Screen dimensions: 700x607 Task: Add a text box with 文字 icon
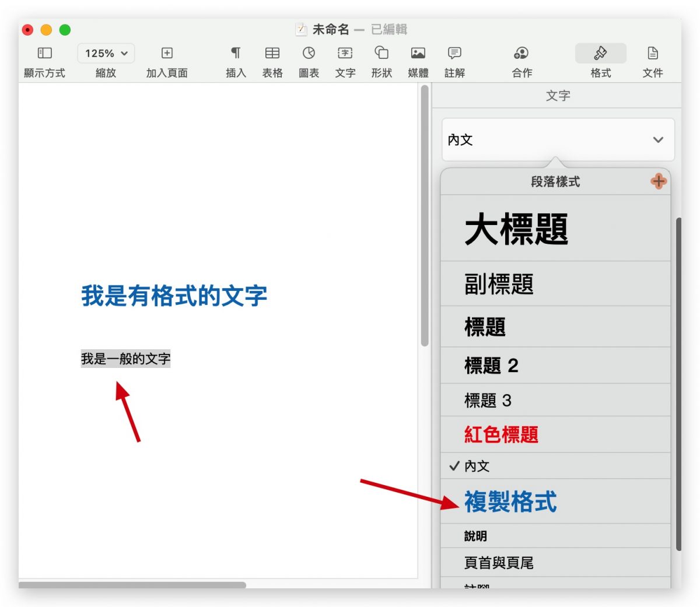[x=345, y=53]
